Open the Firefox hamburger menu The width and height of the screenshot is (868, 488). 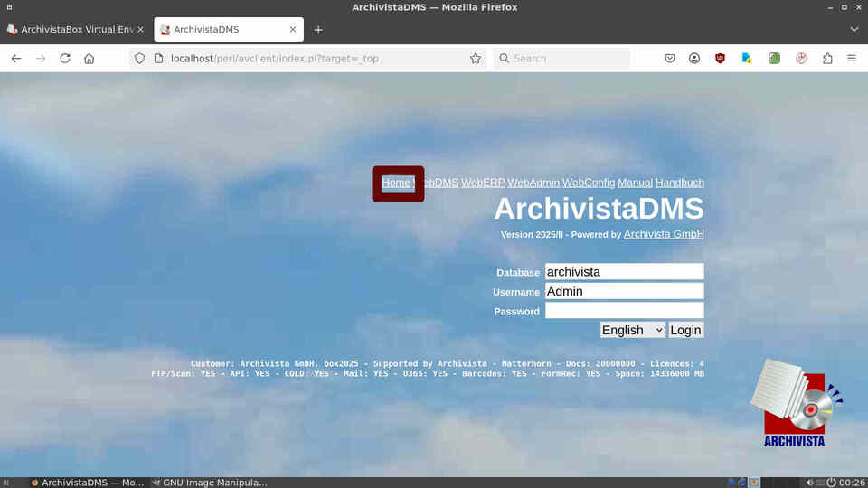[852, 59]
